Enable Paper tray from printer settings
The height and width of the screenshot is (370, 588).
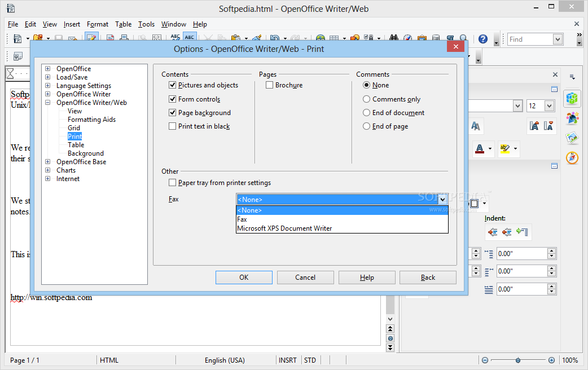click(x=173, y=183)
